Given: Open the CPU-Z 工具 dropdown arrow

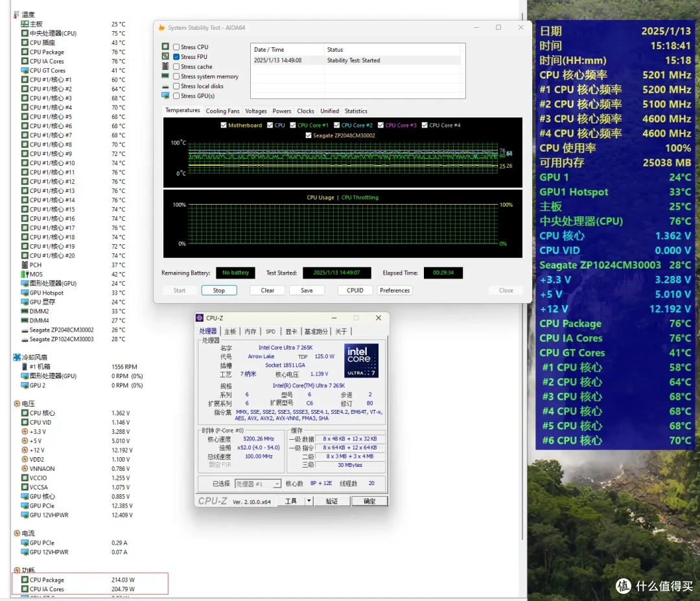Looking at the screenshot, I should (309, 501).
